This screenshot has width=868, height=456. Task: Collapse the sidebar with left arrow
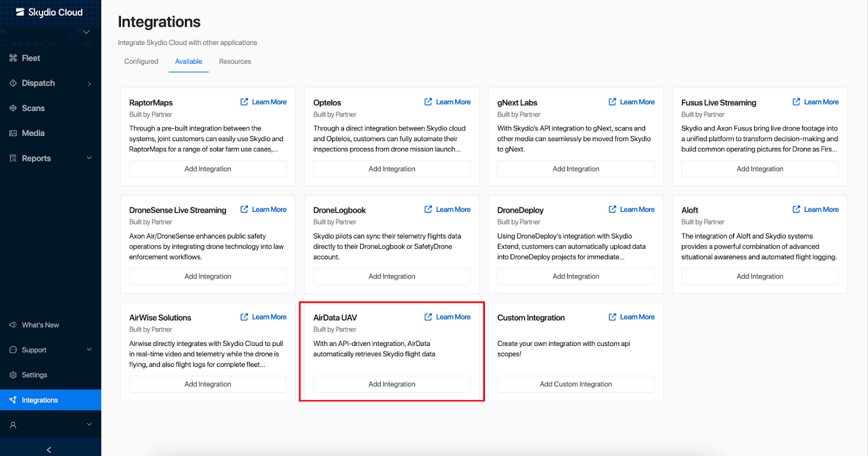point(49,449)
